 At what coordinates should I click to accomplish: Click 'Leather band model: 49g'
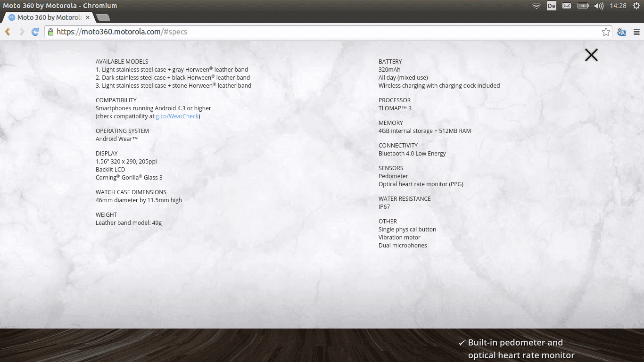pyautogui.click(x=129, y=223)
